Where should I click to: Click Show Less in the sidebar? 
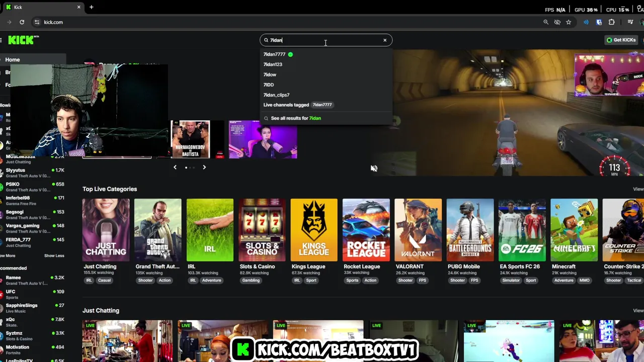coord(54,256)
